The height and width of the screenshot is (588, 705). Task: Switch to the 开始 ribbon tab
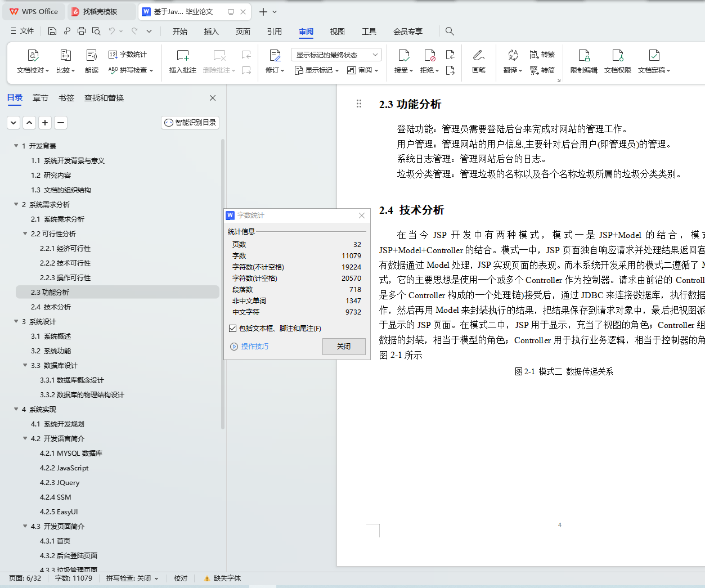pos(180,32)
